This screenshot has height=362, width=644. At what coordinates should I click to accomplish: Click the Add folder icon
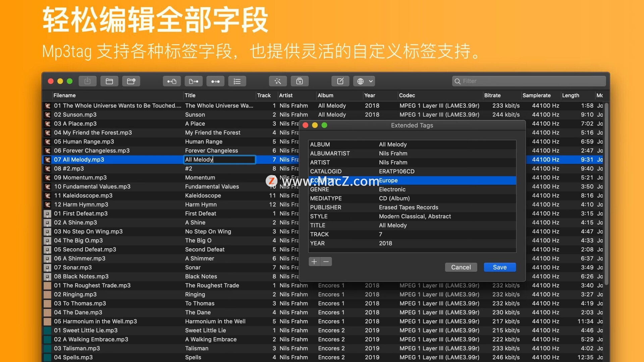click(x=131, y=81)
